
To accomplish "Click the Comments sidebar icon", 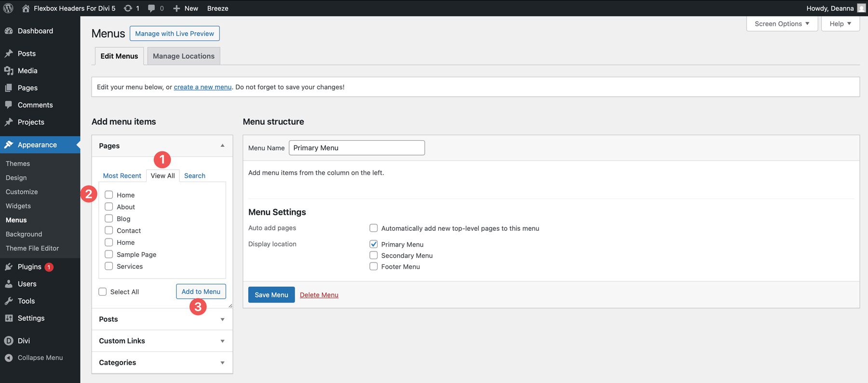I will pyautogui.click(x=9, y=105).
